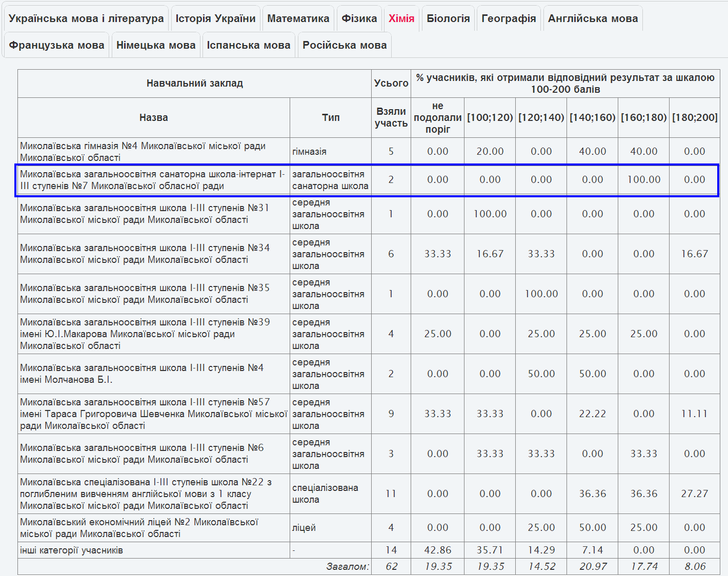This screenshot has width=728, height=576.
Task: Click the [140;160) column header
Action: click(593, 118)
